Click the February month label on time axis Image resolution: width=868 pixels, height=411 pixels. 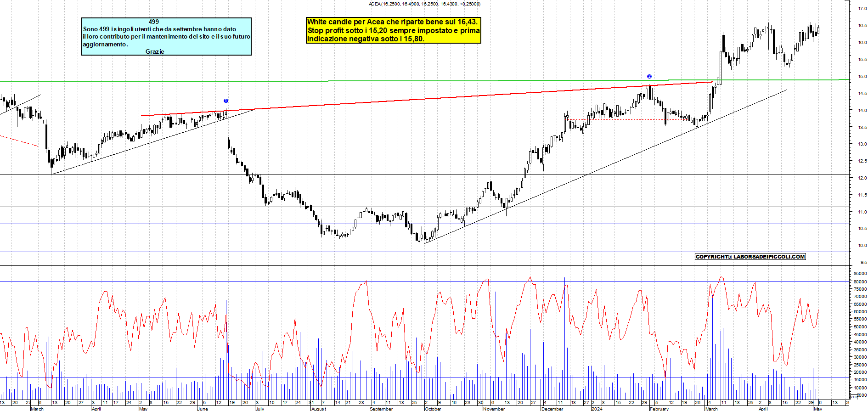(659, 409)
